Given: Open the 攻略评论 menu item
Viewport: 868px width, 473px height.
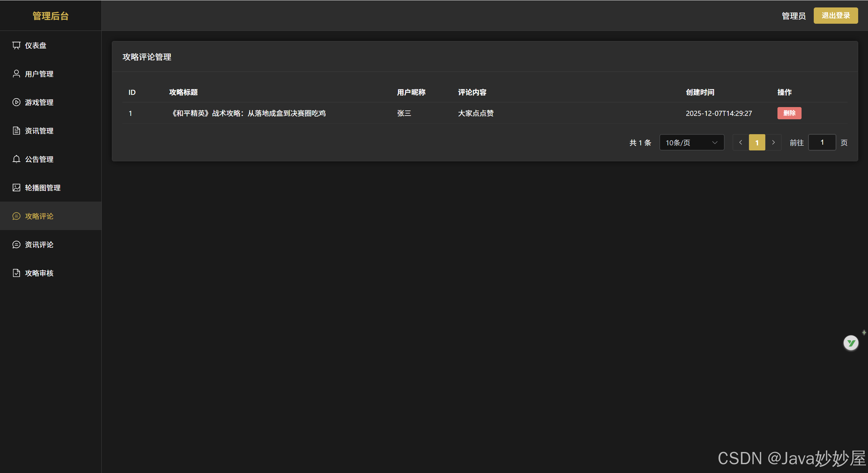Looking at the screenshot, I should pos(39,216).
